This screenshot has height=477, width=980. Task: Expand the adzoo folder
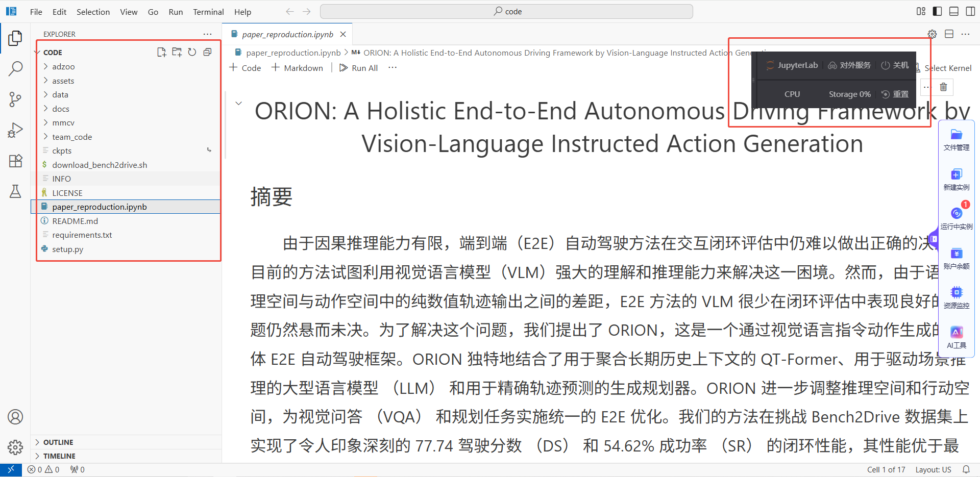(x=63, y=67)
